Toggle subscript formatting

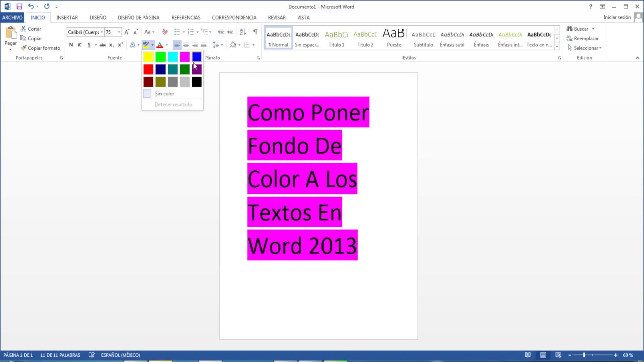pos(112,45)
